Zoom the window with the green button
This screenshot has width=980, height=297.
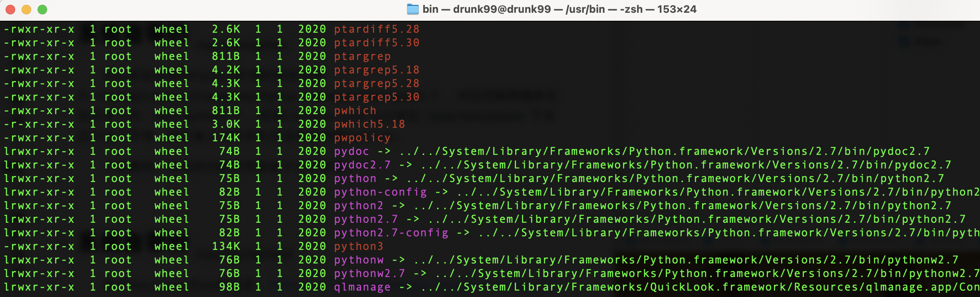[42, 10]
